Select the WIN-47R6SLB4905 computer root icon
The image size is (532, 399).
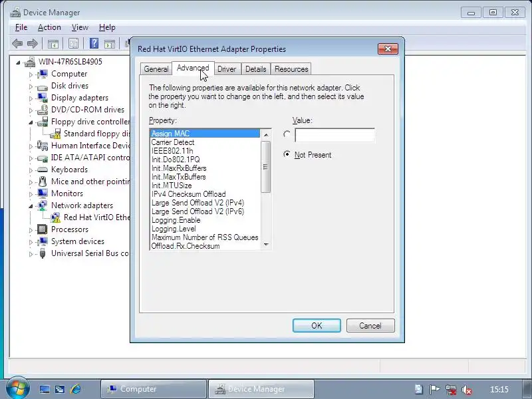pos(30,62)
